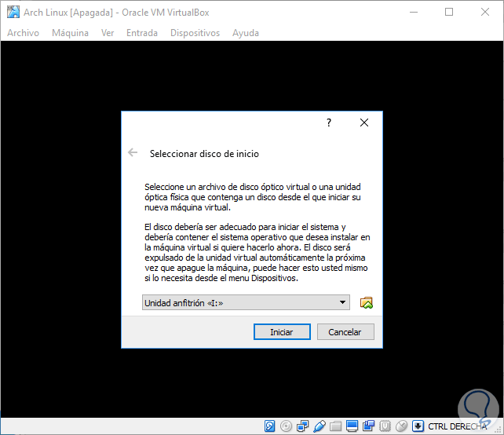This screenshot has width=504, height=435.
Task: Open the Ver menu
Action: 108,33
